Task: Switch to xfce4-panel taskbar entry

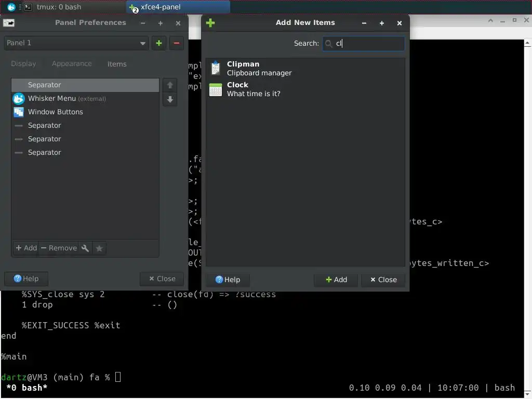Action: click(178, 7)
